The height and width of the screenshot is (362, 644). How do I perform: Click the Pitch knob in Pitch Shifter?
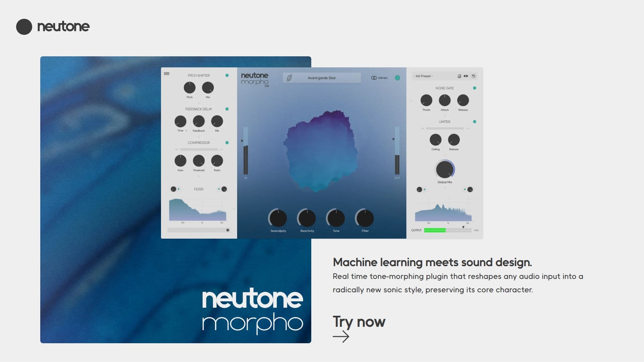click(190, 88)
